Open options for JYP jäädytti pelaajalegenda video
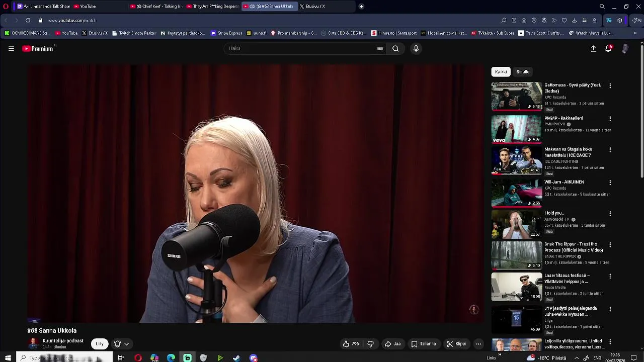The height and width of the screenshot is (362, 644). pyautogui.click(x=610, y=309)
